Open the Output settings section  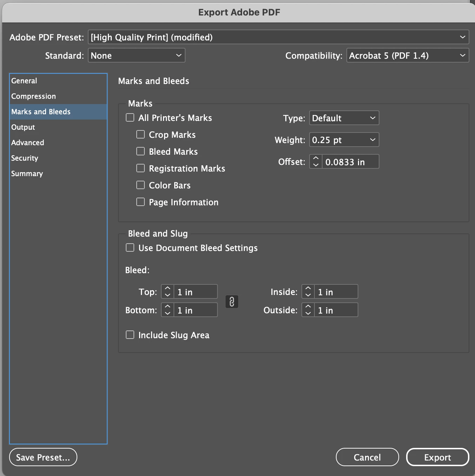coord(58,127)
